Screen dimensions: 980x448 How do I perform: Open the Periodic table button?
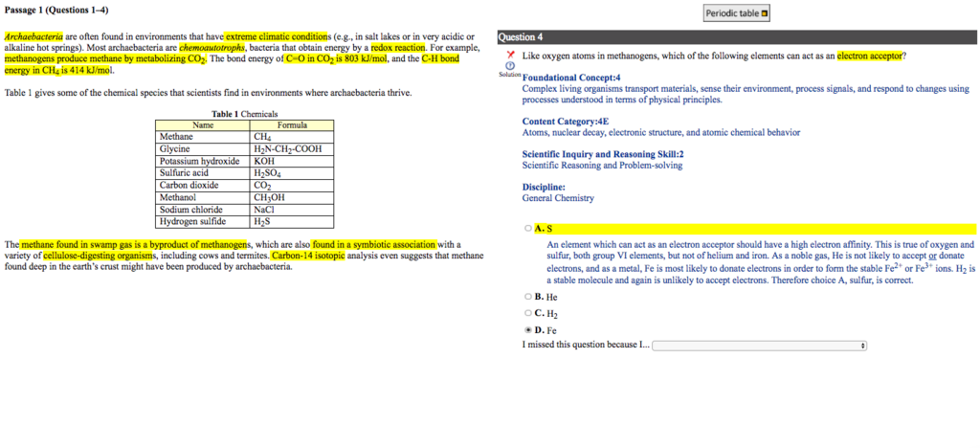coord(736,13)
